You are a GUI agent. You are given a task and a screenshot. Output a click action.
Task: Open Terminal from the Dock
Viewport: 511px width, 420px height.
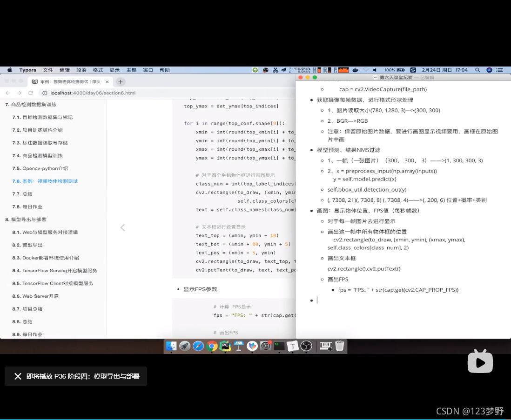tap(279, 346)
